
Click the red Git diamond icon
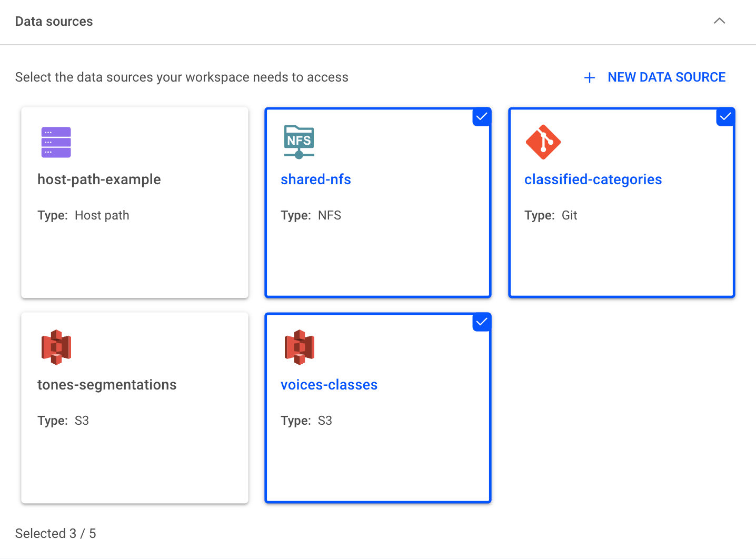click(x=543, y=142)
